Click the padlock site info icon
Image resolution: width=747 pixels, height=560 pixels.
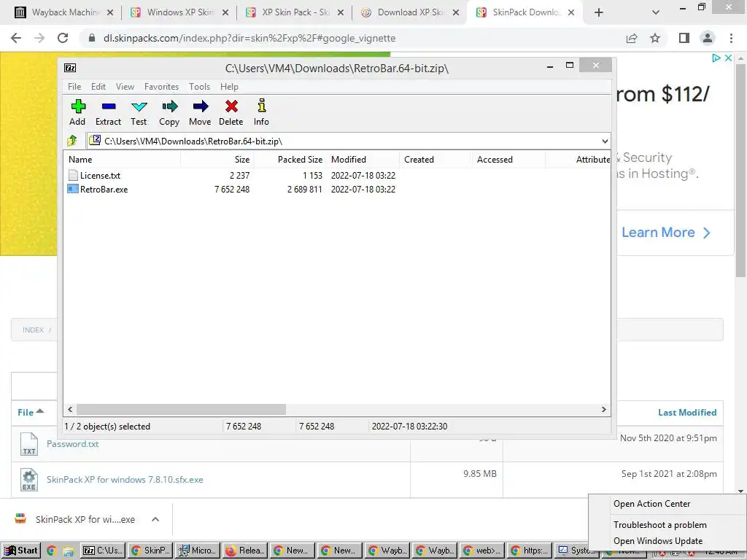click(x=92, y=38)
